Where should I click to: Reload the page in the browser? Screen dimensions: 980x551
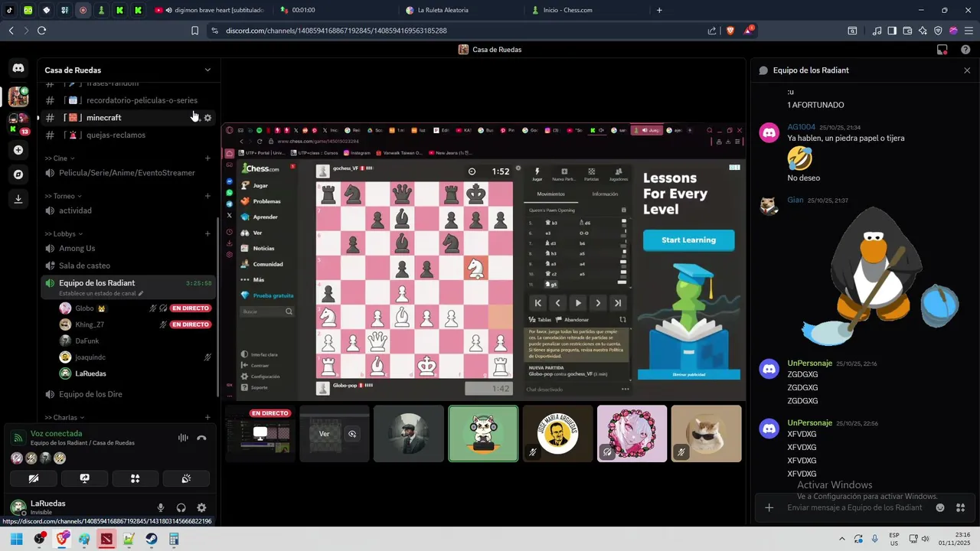[x=41, y=31]
